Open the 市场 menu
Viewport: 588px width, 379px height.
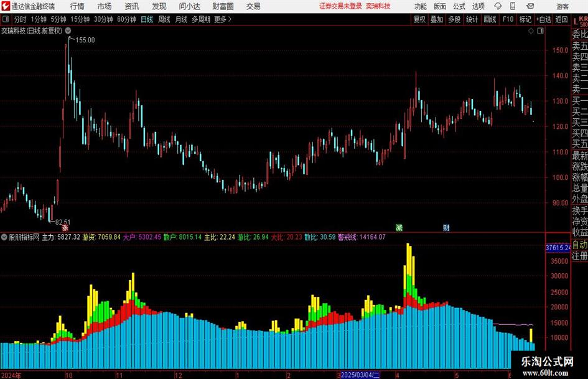click(x=105, y=6)
